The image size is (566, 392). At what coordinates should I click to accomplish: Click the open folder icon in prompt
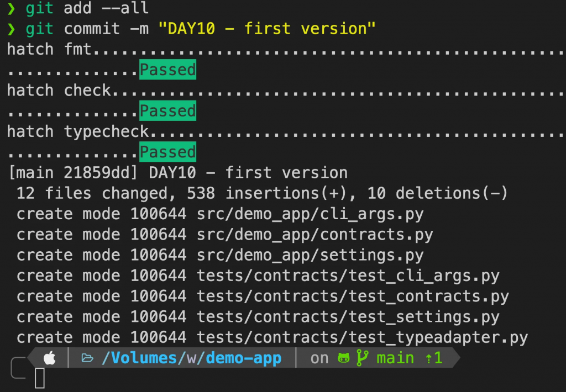point(87,358)
